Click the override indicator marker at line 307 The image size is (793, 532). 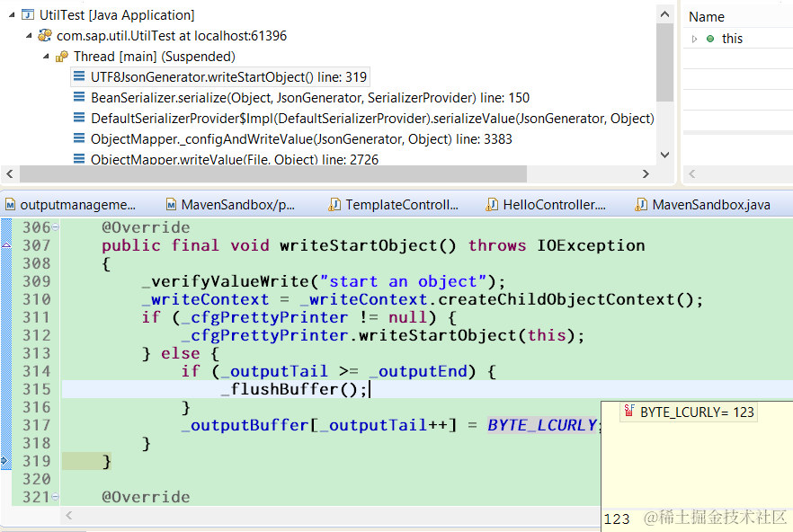[6, 245]
